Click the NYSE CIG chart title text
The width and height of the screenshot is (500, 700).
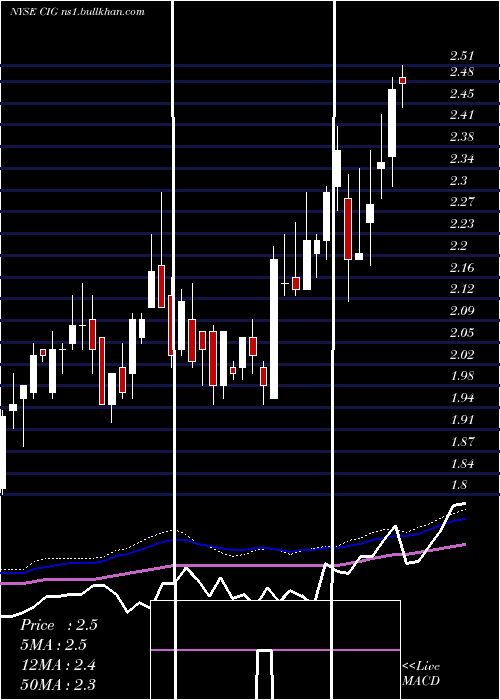pyautogui.click(x=77, y=12)
